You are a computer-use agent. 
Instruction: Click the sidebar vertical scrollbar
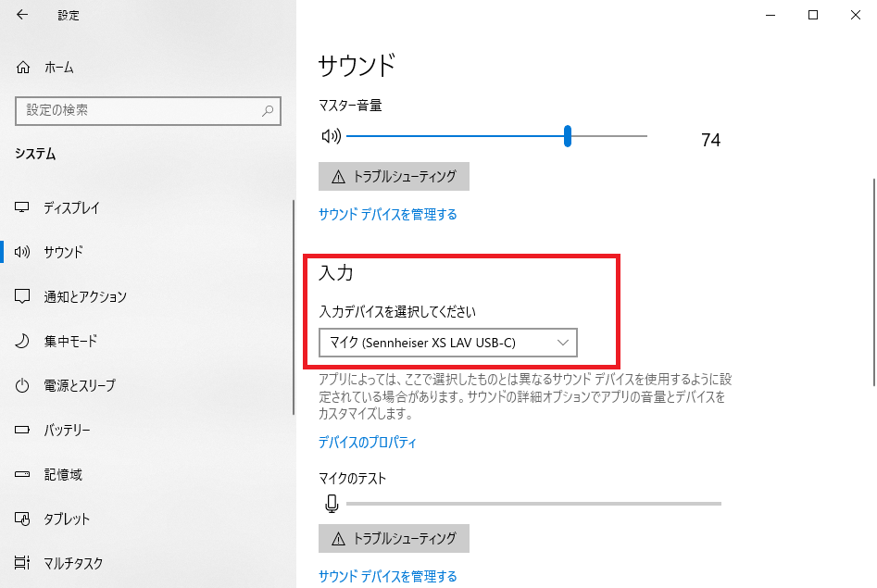[294, 307]
